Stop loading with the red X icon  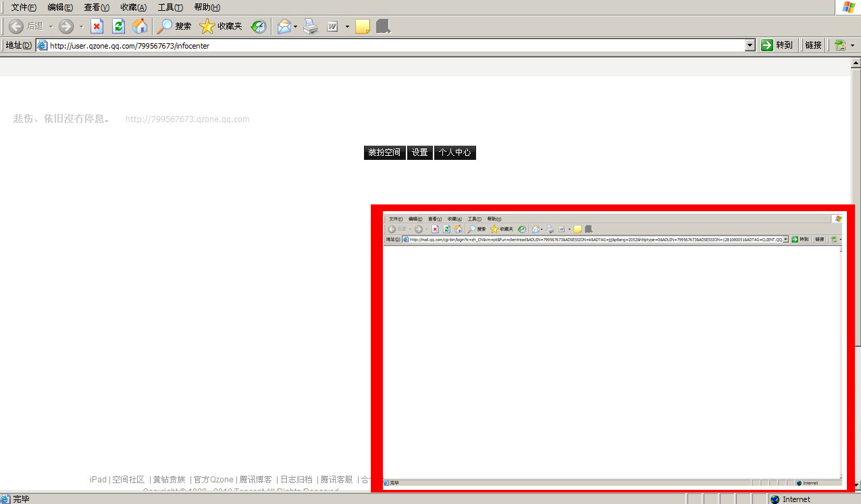pos(97,26)
